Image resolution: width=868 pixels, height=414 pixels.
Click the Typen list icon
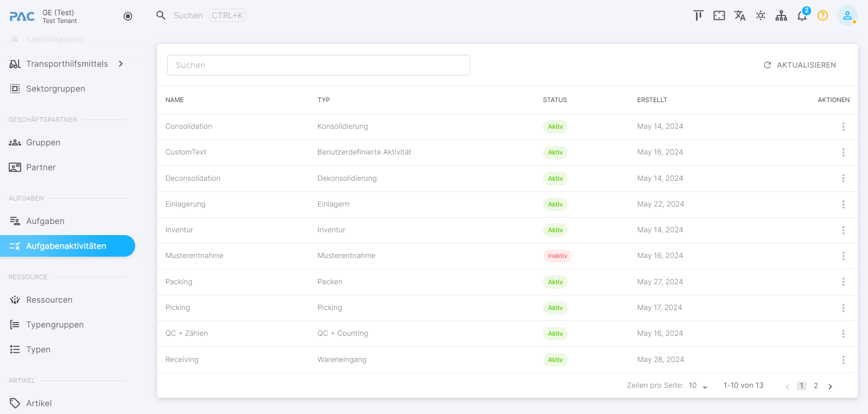[x=15, y=350]
